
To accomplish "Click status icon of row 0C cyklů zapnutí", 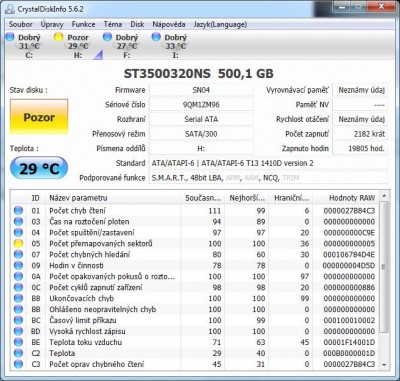I will pyautogui.click(x=18, y=287).
